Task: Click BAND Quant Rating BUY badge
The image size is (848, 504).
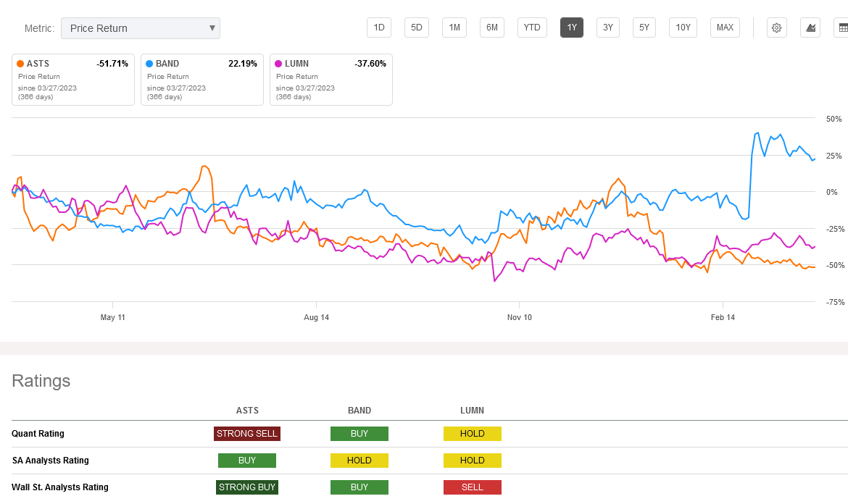Action: [x=359, y=434]
